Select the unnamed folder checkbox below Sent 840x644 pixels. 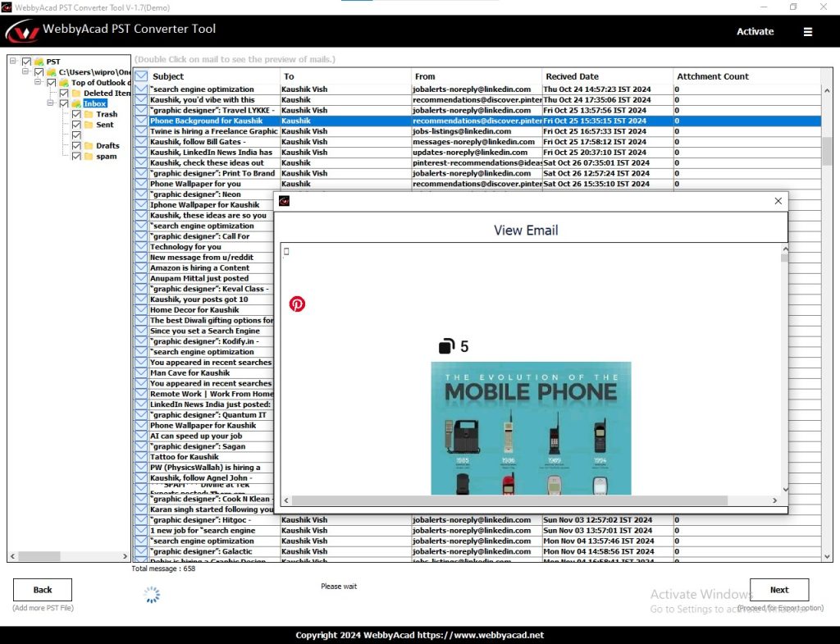pyautogui.click(x=76, y=135)
